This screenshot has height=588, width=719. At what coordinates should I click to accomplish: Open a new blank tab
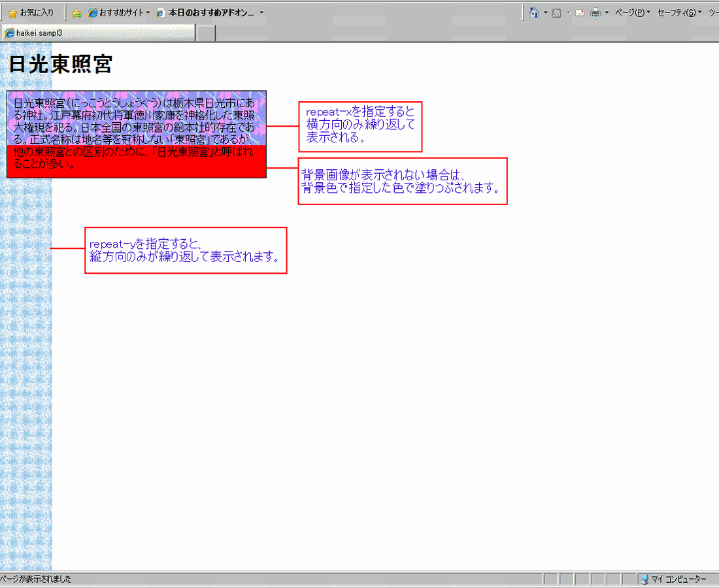(x=206, y=33)
